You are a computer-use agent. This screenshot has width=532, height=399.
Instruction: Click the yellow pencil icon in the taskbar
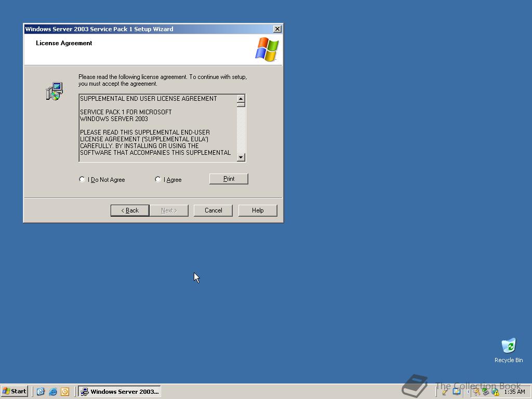(x=445, y=392)
